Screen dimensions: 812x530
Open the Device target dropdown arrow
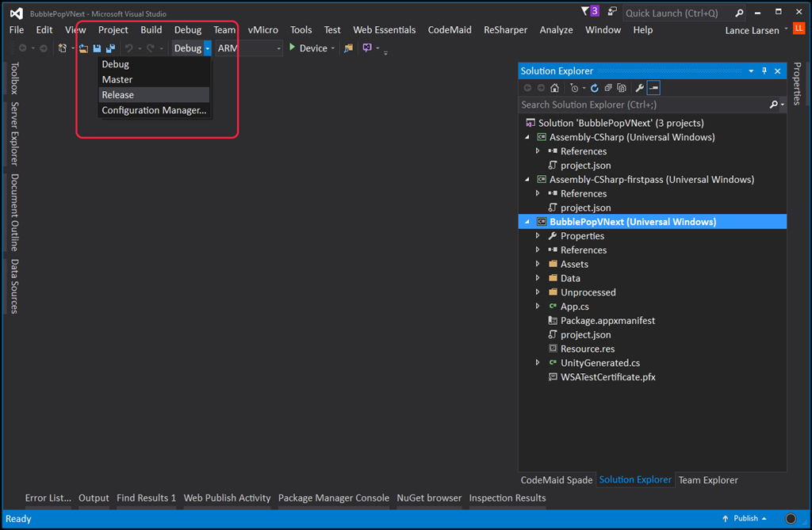332,48
